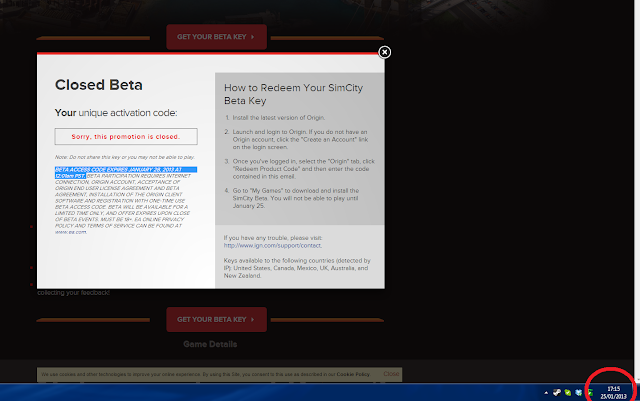This screenshot has width=640, height=401.
Task: Click the green tray icon beside the clock
Action: pos(590,392)
